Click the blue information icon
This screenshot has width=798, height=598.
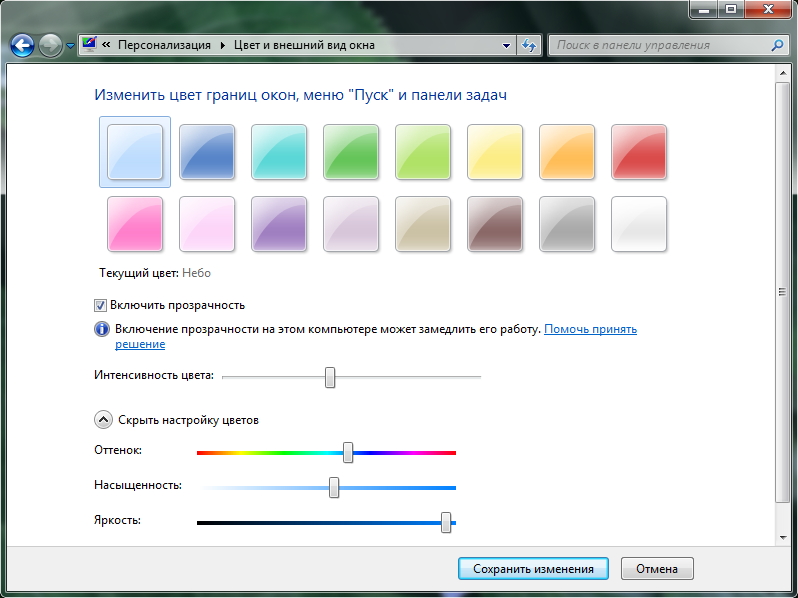(102, 329)
